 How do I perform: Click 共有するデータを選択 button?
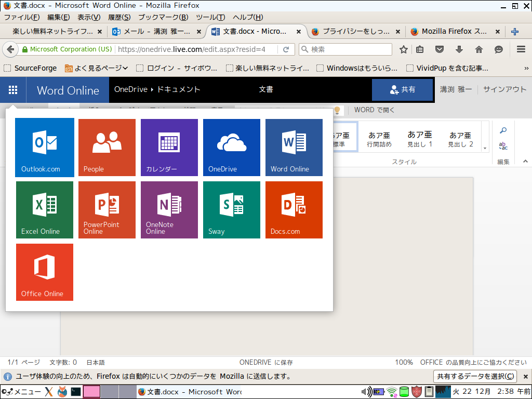(475, 376)
